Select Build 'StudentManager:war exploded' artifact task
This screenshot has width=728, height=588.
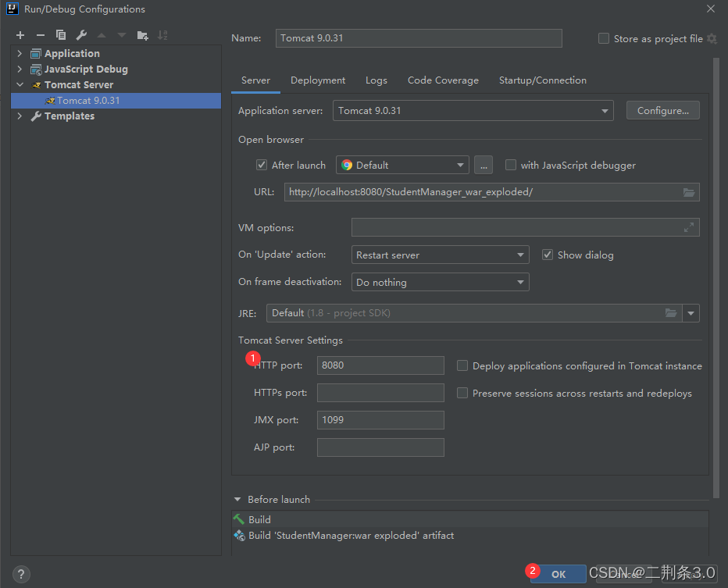click(470, 535)
